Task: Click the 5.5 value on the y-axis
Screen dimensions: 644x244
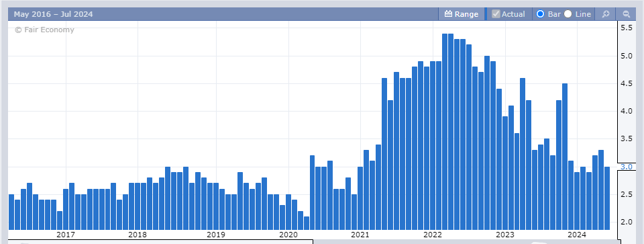Action: tap(627, 28)
